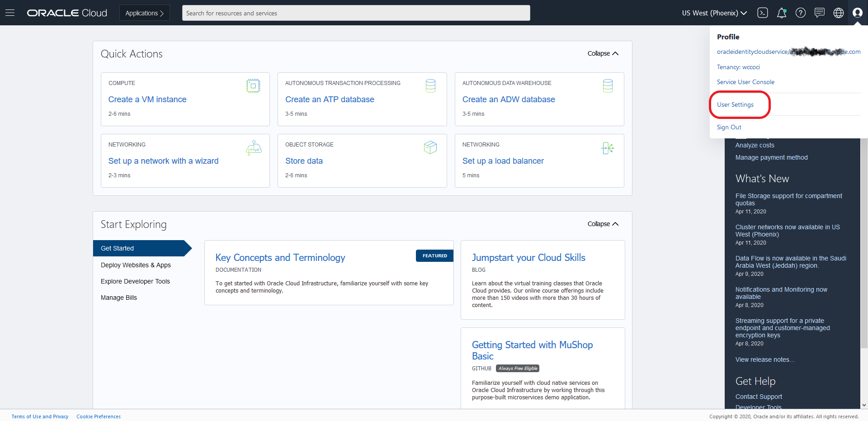Click the ADW database cylinder icon

pos(608,86)
